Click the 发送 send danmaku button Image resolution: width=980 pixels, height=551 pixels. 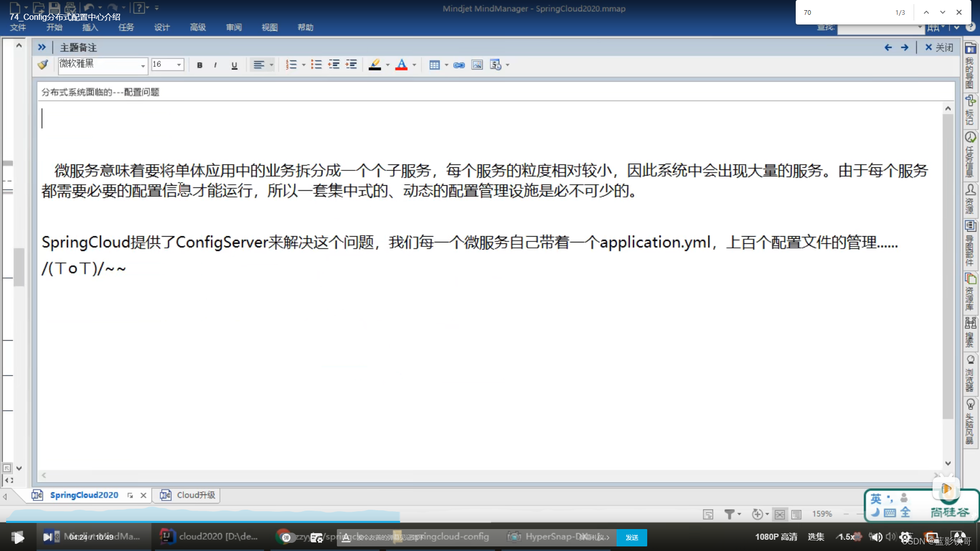click(632, 537)
